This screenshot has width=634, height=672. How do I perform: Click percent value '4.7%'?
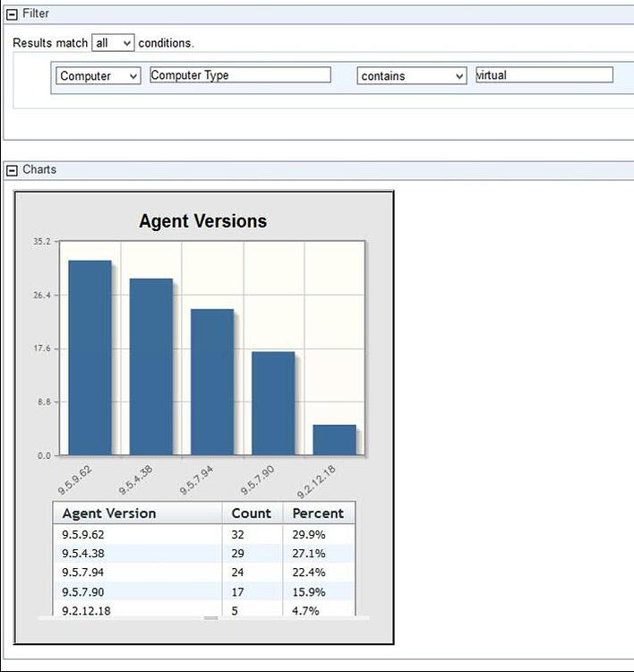click(x=305, y=611)
